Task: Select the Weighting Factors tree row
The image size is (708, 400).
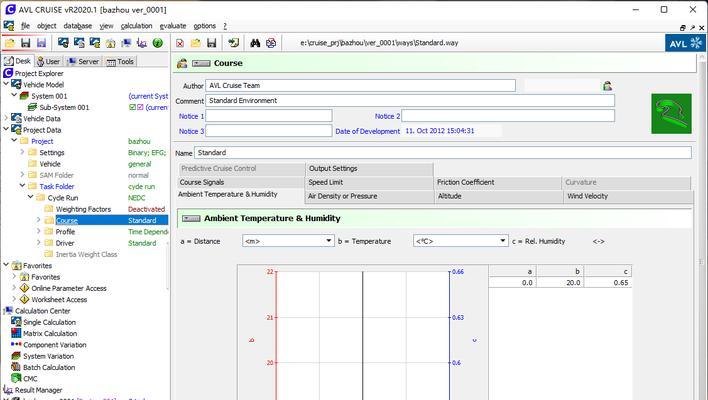Action: (x=84, y=209)
